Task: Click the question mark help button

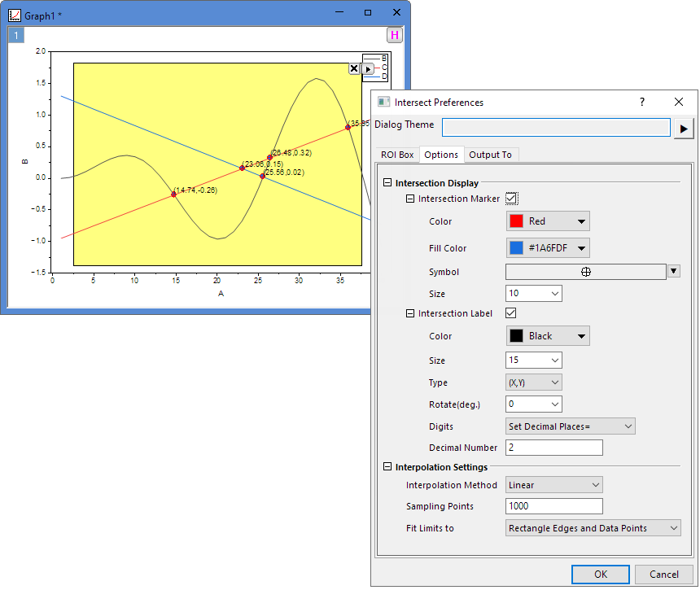Action: [x=642, y=102]
